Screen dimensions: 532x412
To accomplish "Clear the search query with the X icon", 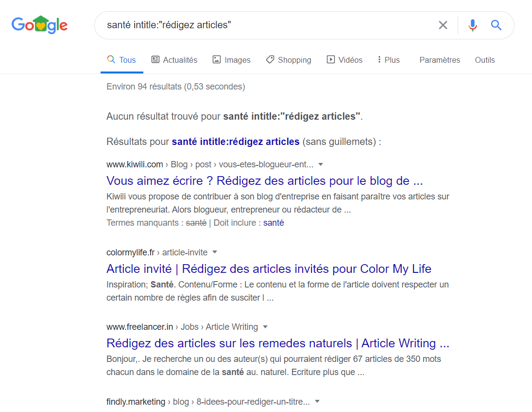I will click(x=443, y=25).
